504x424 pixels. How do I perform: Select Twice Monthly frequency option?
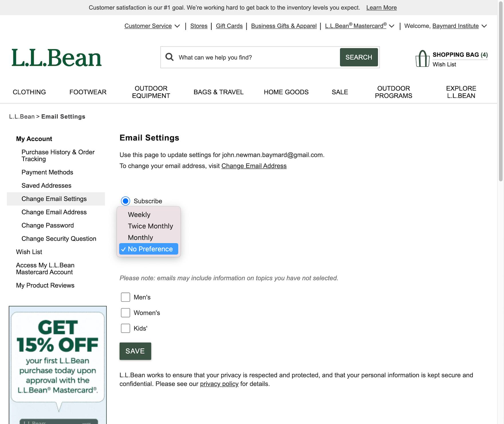(150, 226)
